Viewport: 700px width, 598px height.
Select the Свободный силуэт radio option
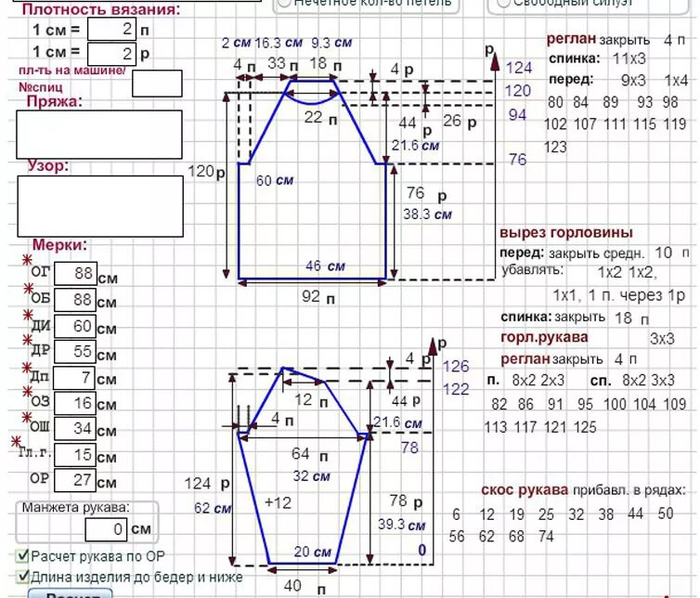[x=503, y=3]
